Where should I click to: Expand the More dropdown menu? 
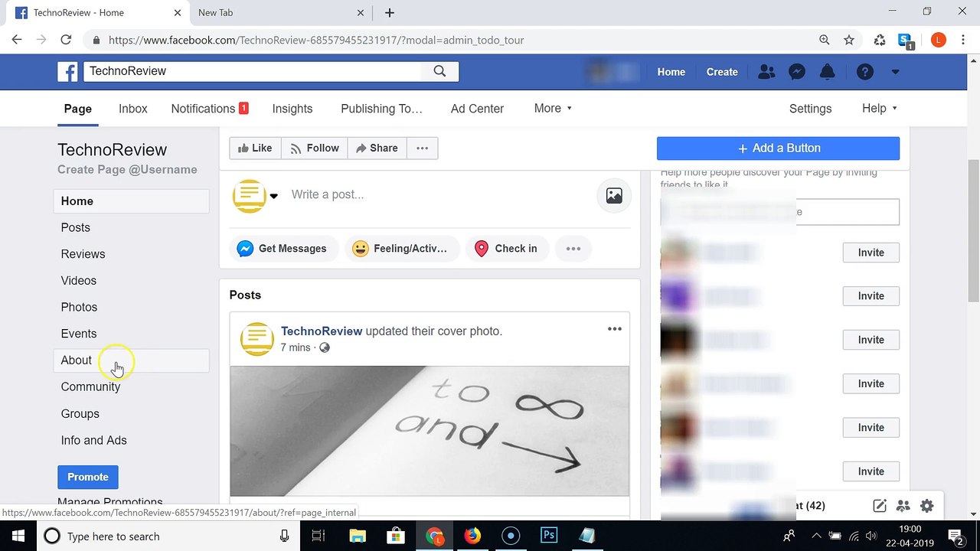(x=553, y=109)
